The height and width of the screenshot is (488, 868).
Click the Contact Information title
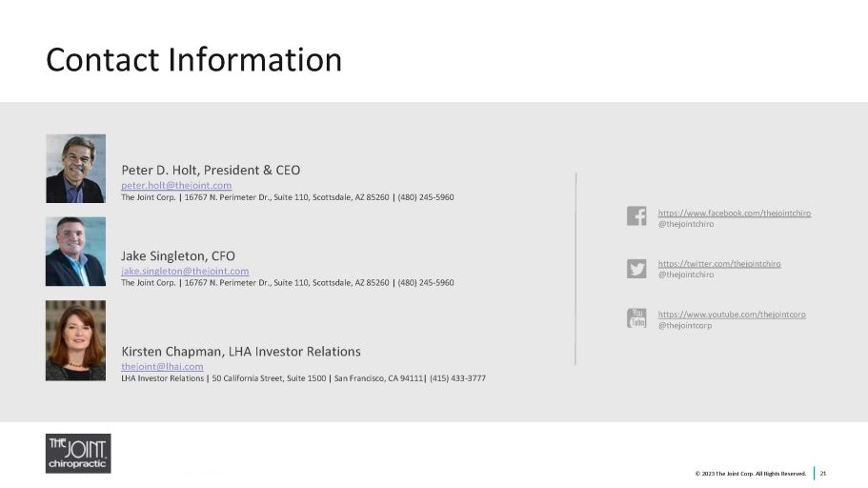click(194, 60)
